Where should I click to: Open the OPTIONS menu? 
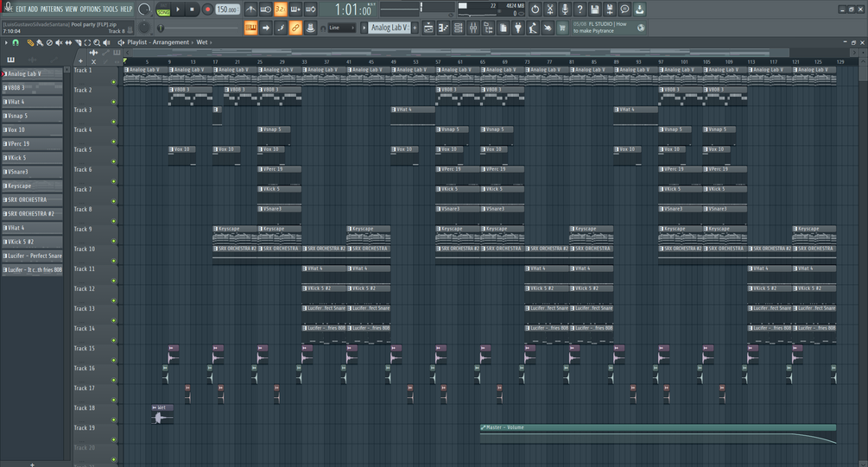click(x=90, y=9)
